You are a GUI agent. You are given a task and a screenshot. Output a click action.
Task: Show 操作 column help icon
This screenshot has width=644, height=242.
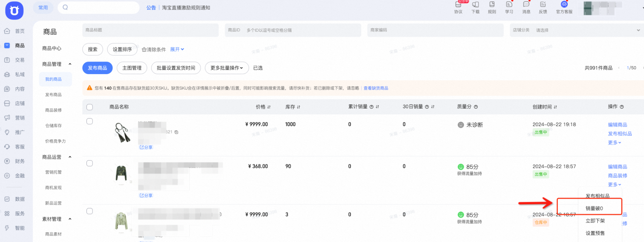point(622,107)
